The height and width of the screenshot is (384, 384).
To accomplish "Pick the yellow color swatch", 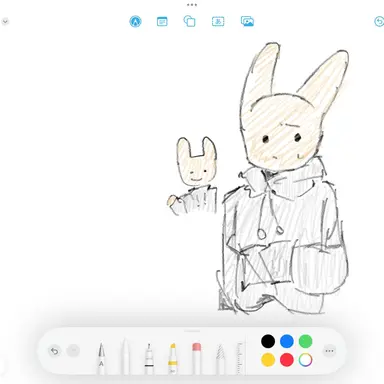I will pyautogui.click(x=268, y=360).
